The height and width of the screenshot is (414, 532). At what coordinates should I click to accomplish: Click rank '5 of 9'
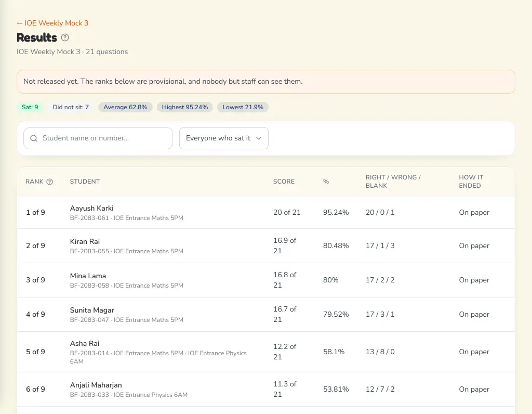pos(35,352)
